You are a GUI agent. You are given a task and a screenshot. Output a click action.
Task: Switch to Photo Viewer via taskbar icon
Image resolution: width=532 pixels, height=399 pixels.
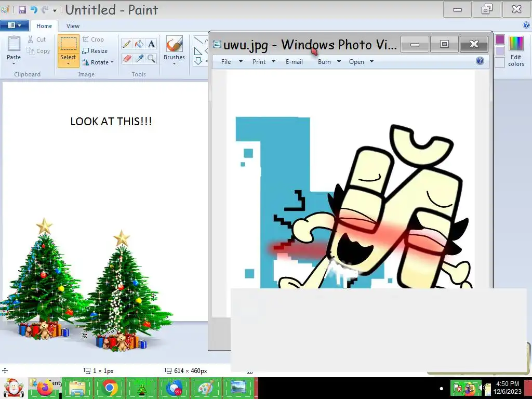pos(238,388)
